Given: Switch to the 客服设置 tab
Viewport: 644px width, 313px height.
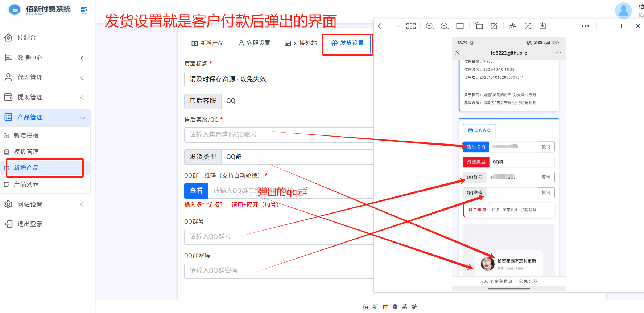Looking at the screenshot, I should (254, 43).
